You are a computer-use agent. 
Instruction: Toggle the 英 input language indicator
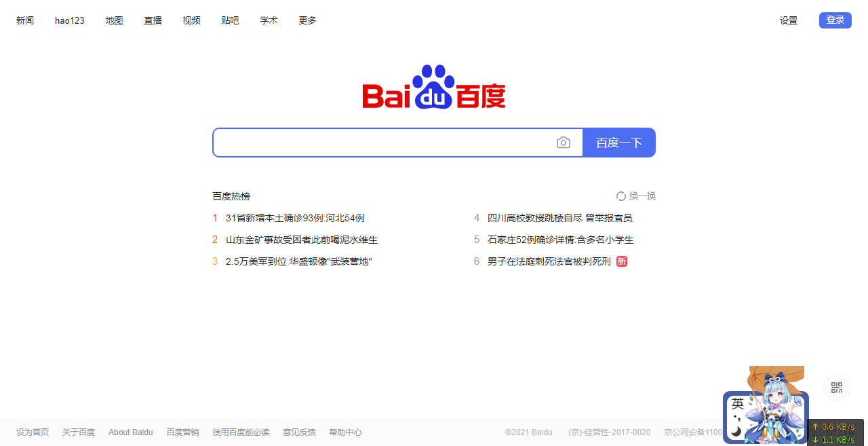pos(738,404)
